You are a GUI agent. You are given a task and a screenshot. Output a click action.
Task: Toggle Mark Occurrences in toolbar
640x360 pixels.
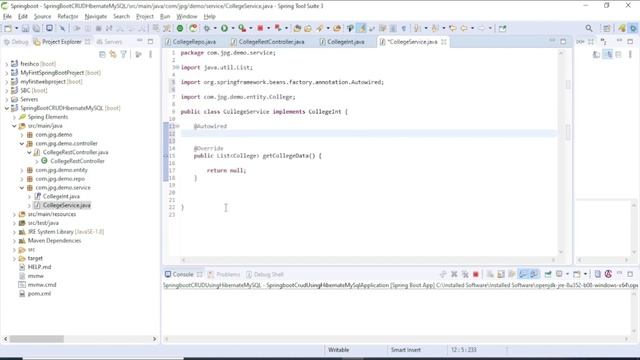(361, 28)
